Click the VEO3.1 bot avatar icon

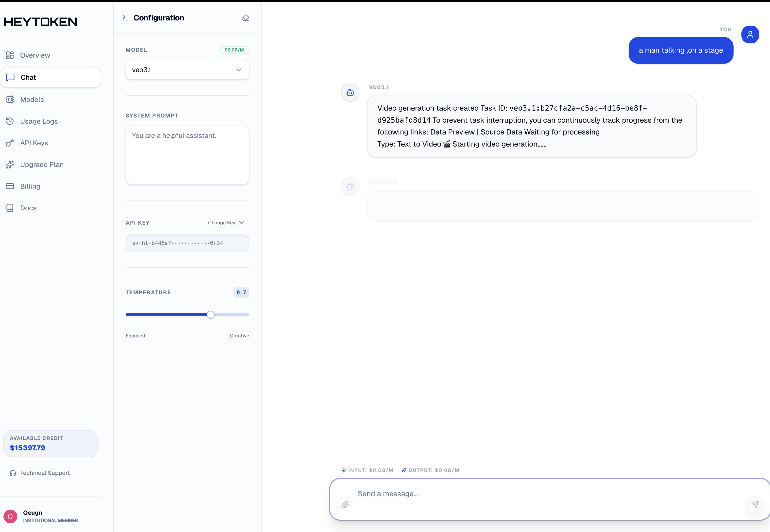point(350,93)
